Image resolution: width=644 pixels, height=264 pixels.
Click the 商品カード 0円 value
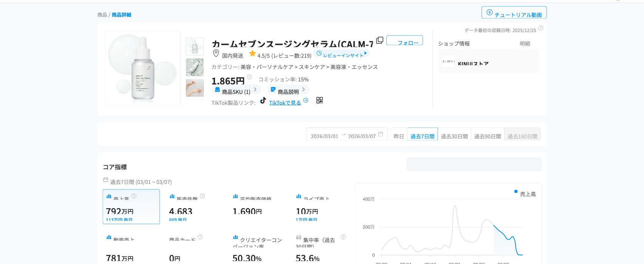point(175,259)
